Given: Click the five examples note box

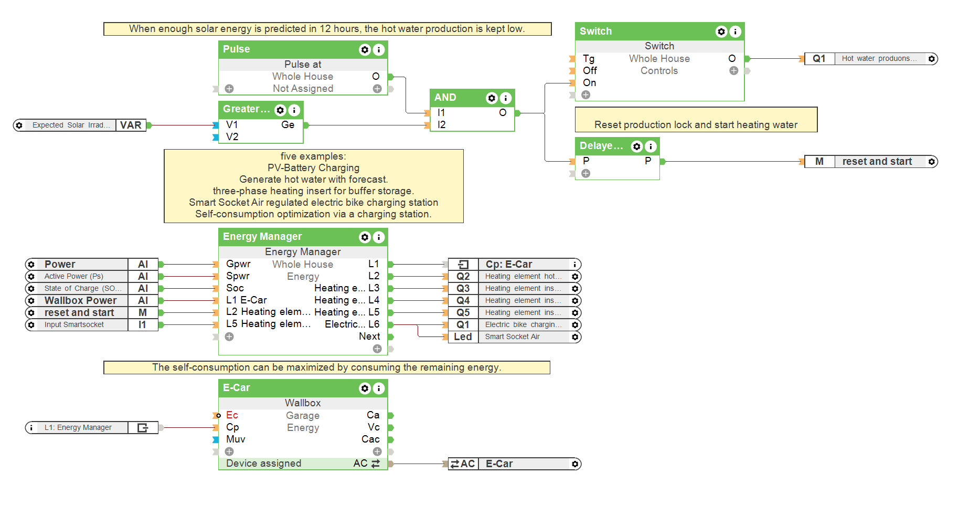Looking at the screenshot, I should pyautogui.click(x=313, y=186).
